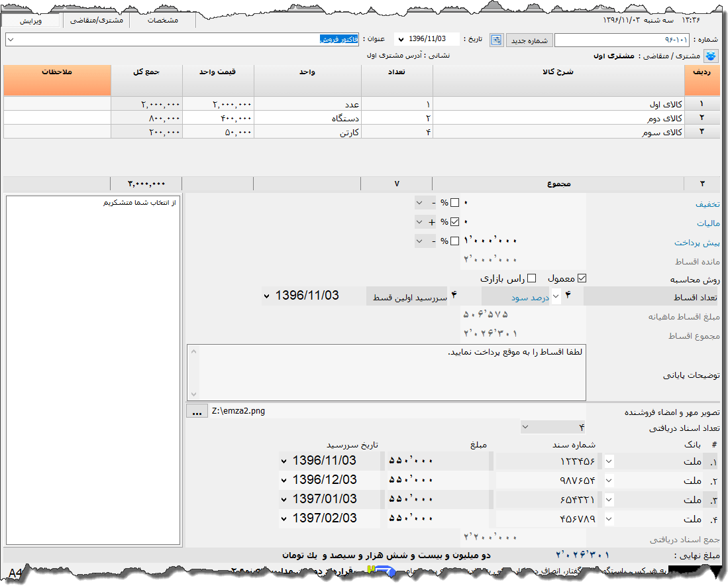Open the browse '...' button for signature image
Screen dimensions: 728x586
point(196,411)
